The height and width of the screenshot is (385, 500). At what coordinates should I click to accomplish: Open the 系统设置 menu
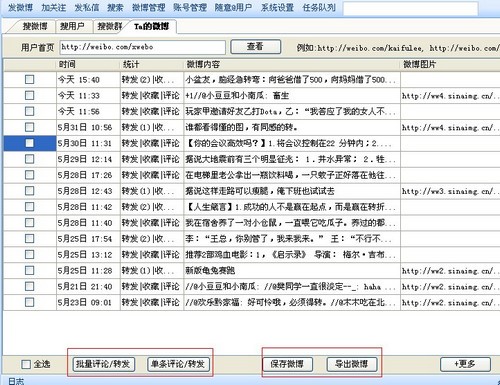click(x=277, y=7)
